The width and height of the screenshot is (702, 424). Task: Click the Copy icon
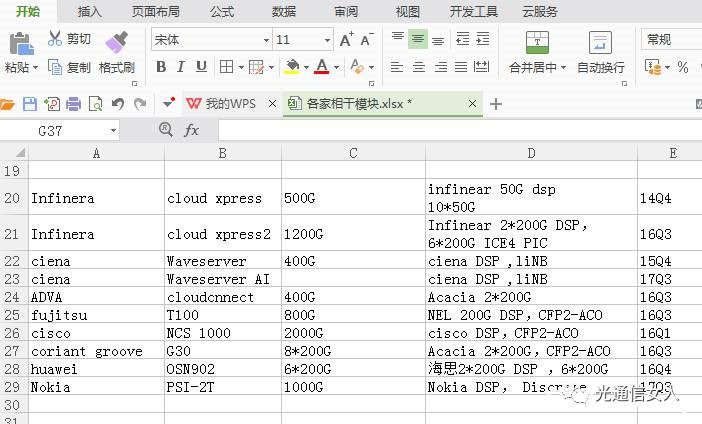[x=55, y=67]
